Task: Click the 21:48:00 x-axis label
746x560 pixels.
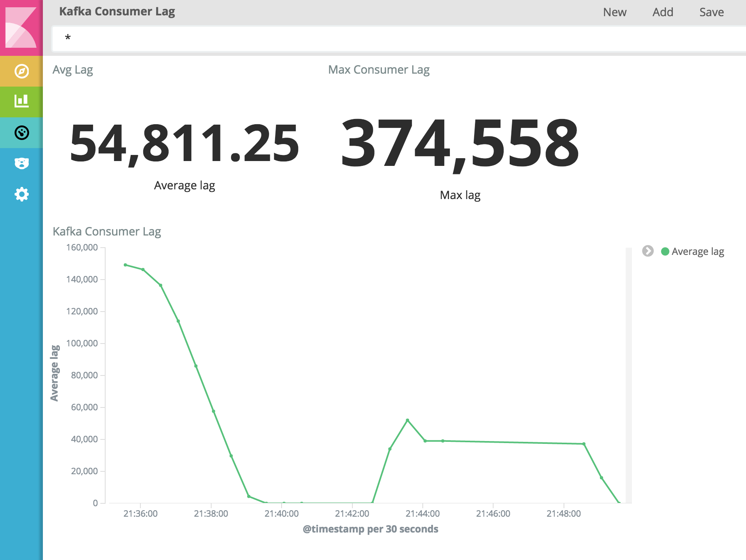Action: click(x=564, y=513)
